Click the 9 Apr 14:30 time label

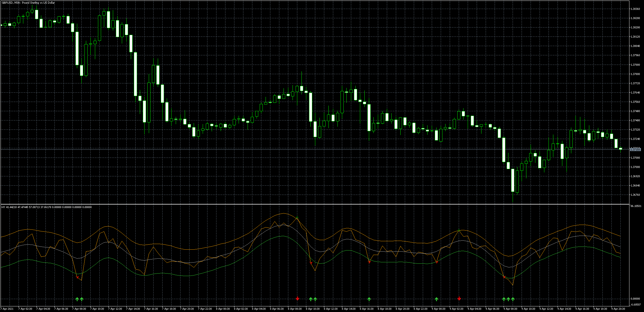tap(564, 309)
